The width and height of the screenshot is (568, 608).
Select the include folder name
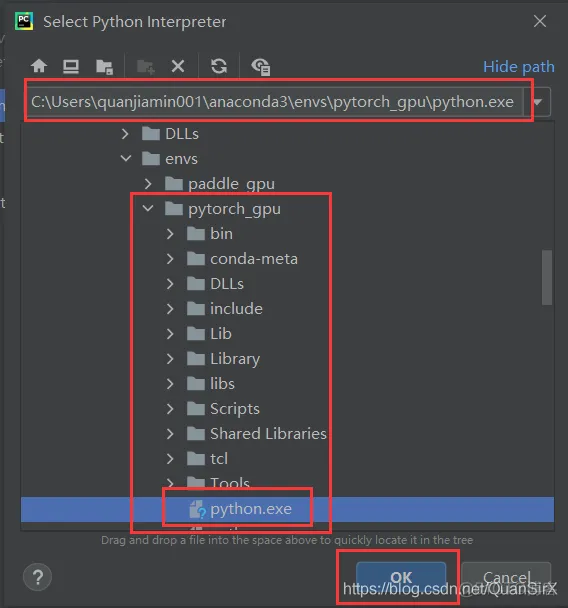[x=236, y=309]
